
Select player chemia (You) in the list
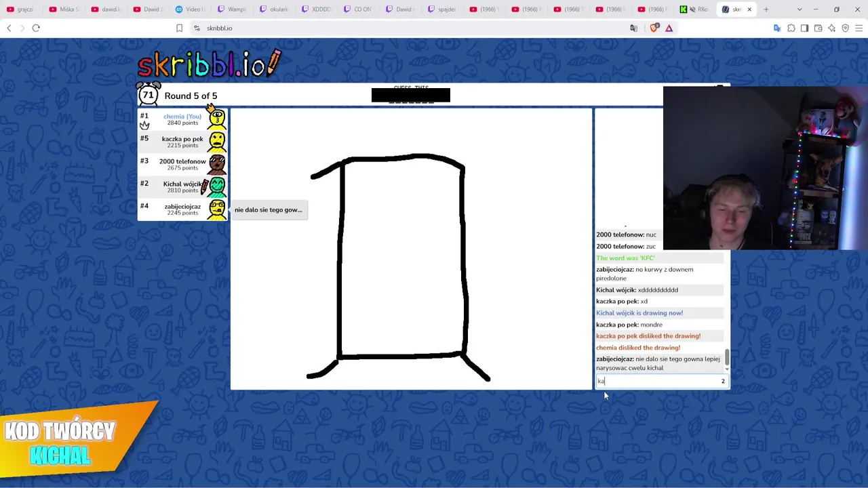tap(182, 119)
